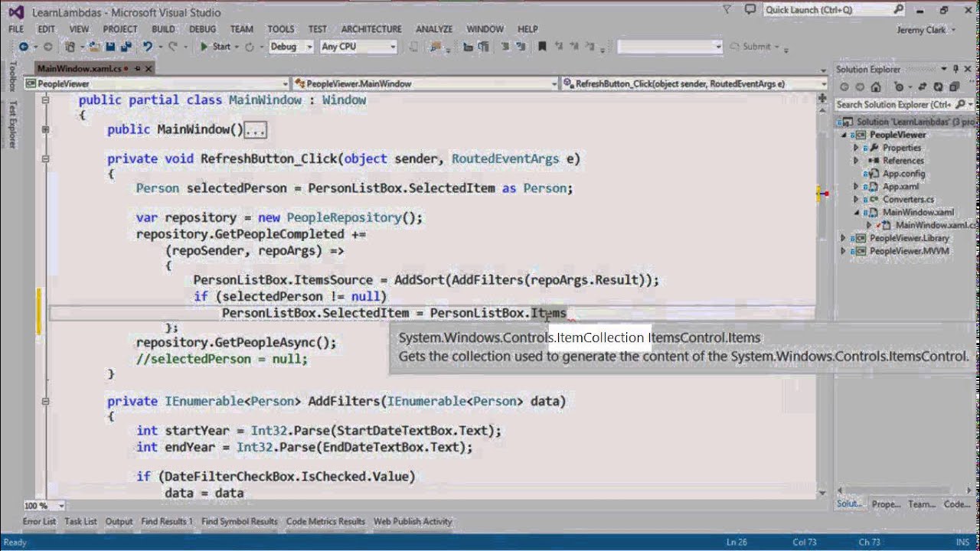Viewport: 980px width, 551px height.
Task: Click the Refresh/restart icon next to Start
Action: point(249,47)
